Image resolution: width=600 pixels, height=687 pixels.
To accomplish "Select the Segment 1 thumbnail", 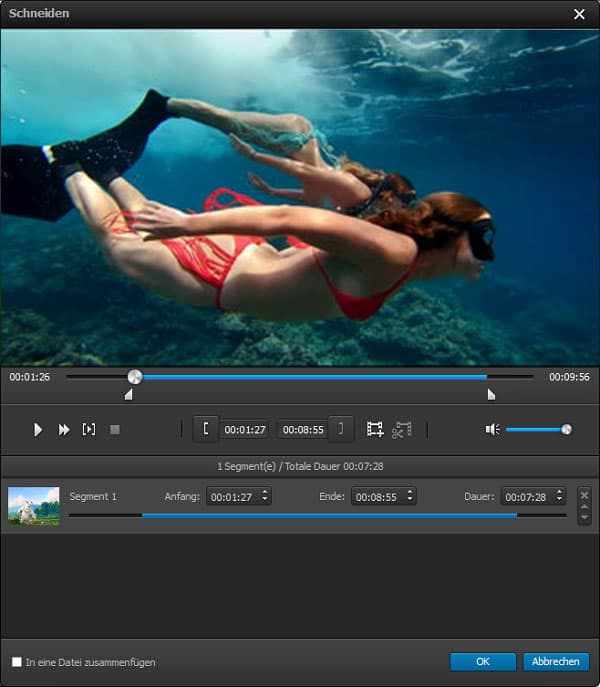I will tap(34, 506).
